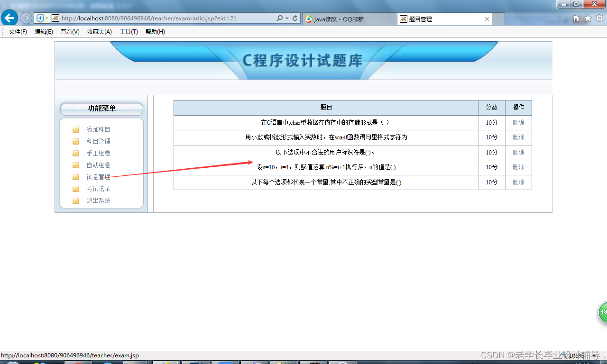This screenshot has height=364, width=607.
Task: Click the refresh icon in the address bar
Action: click(295, 18)
